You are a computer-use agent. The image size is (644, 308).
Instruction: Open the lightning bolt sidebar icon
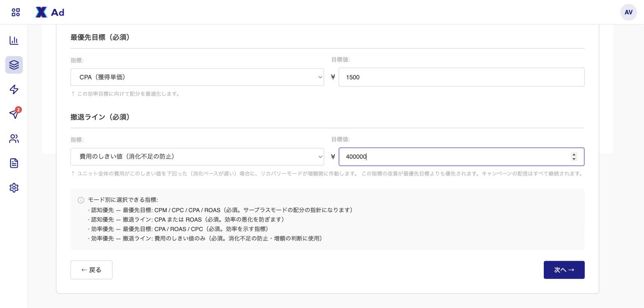tap(14, 90)
